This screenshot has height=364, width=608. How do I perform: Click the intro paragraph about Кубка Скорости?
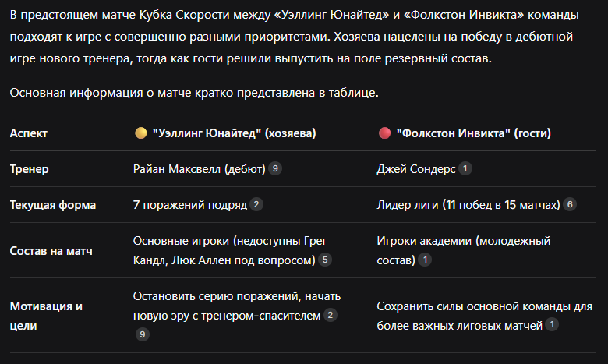[x=296, y=36]
